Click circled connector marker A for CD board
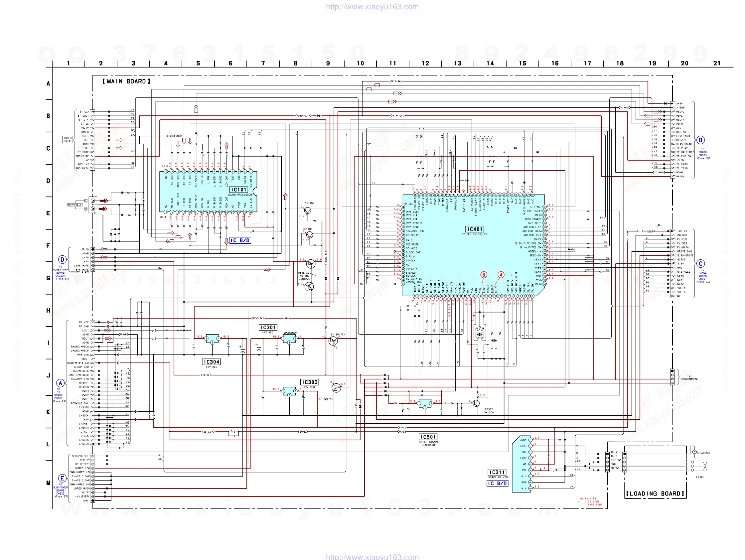Screen dimensions: 745x560 (x=60, y=383)
